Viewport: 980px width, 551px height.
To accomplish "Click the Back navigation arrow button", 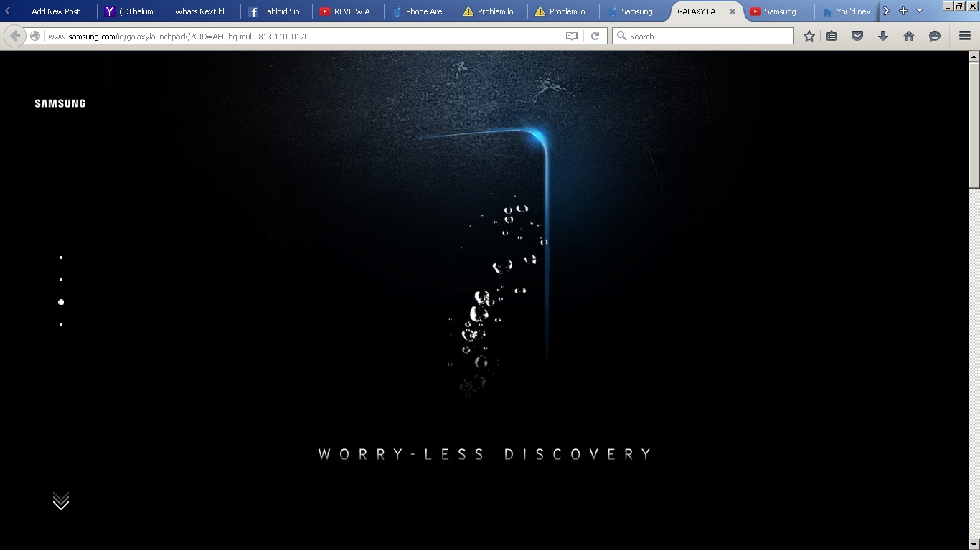I will coord(15,36).
